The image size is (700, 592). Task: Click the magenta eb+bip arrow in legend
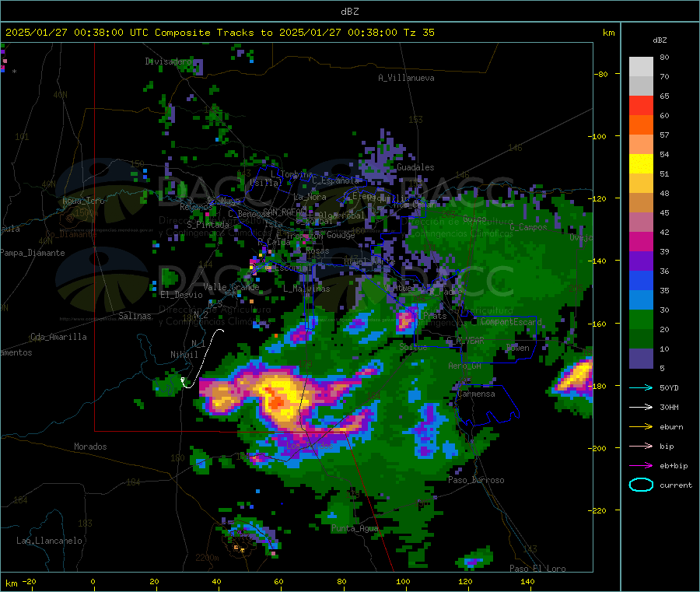641,466
